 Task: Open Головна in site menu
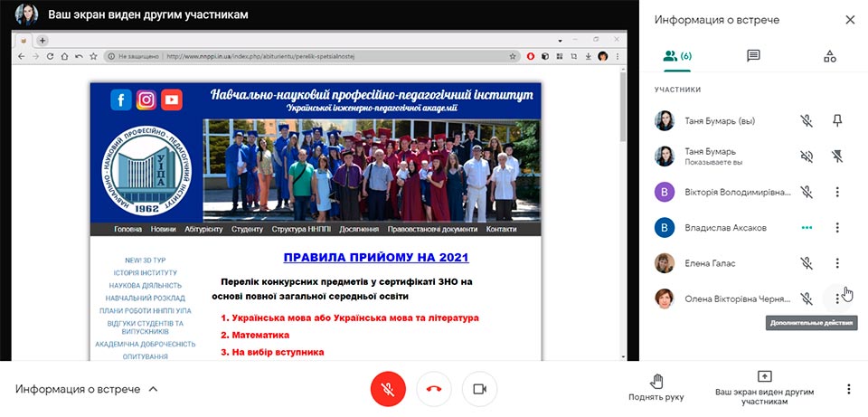point(127,229)
